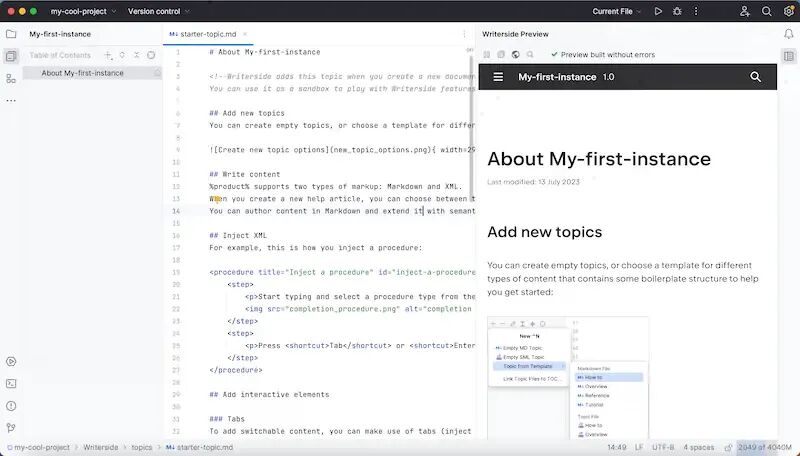Click the '## Inject XML' line
Image resolution: width=800 pixels, height=456 pixels.
(x=238, y=236)
